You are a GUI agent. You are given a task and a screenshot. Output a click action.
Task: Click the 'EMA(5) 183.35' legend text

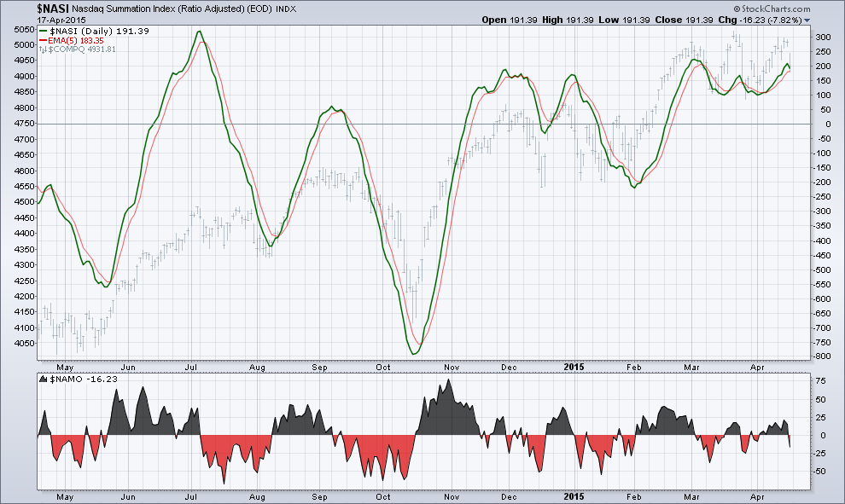76,40
